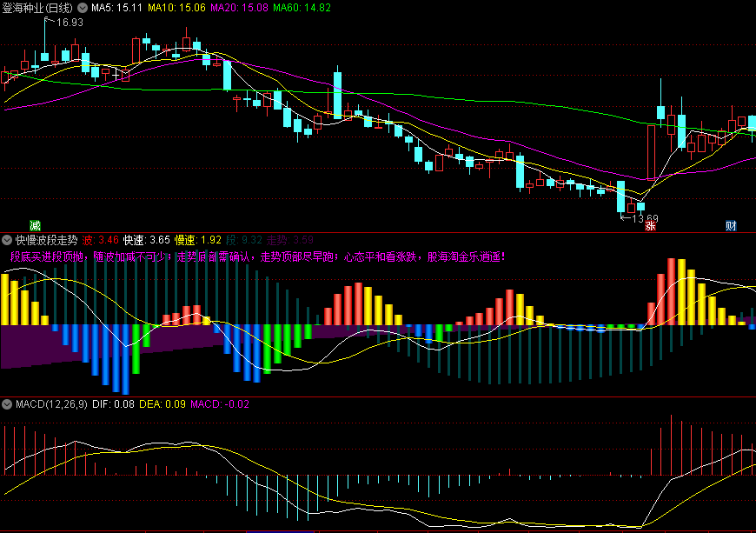Viewport: 756px width, 533px height.
Task: Click the DEA: 0.09 value
Action: click(x=162, y=404)
